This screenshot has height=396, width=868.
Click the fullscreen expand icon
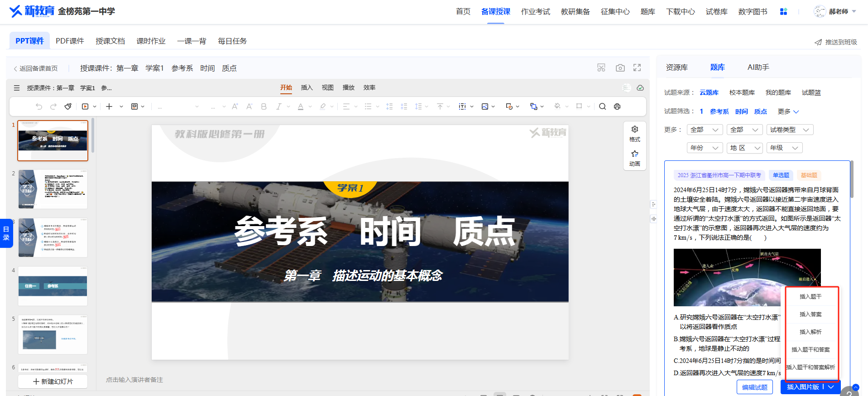pyautogui.click(x=637, y=68)
